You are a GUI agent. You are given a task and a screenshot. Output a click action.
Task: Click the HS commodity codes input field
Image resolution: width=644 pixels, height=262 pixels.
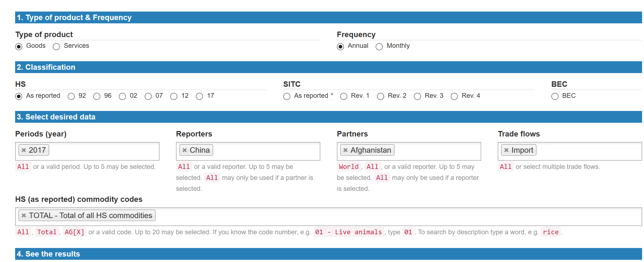[385, 216]
